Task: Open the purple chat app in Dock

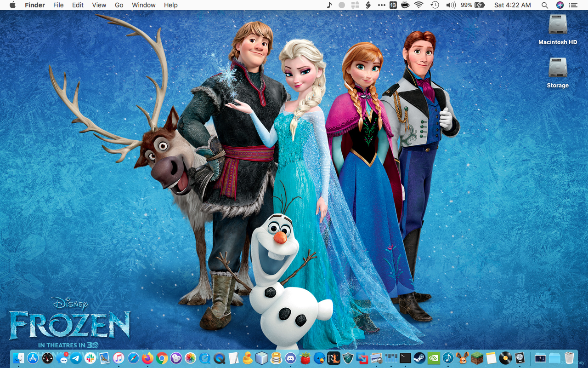Action: (x=176, y=358)
